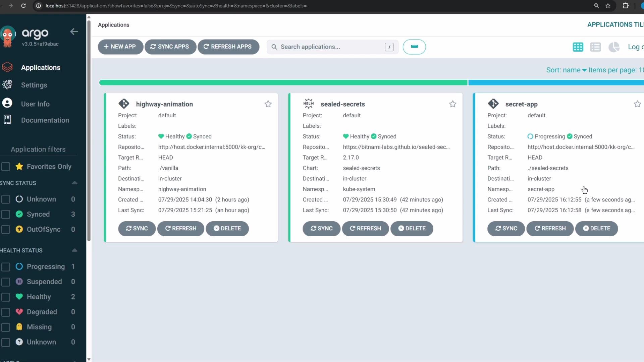Open the highway-animation application title

[x=164, y=104]
